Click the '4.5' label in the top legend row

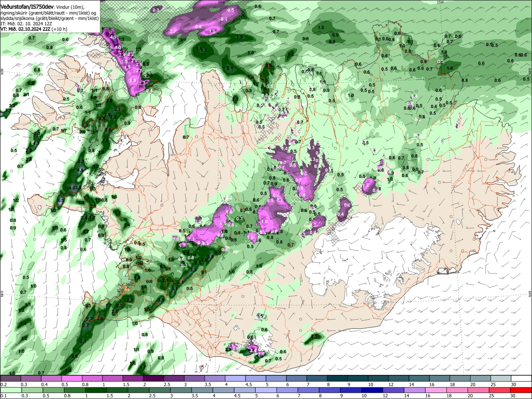pos(249,384)
